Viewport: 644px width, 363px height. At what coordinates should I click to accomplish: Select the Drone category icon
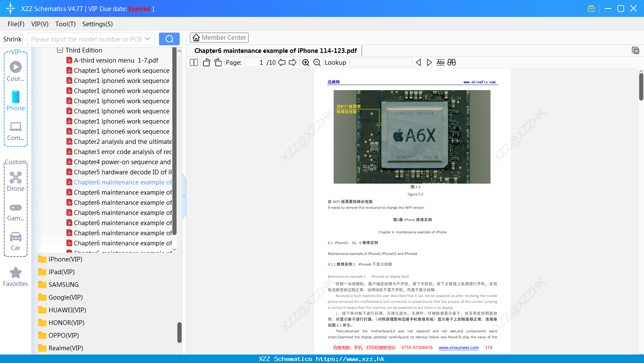tap(16, 181)
